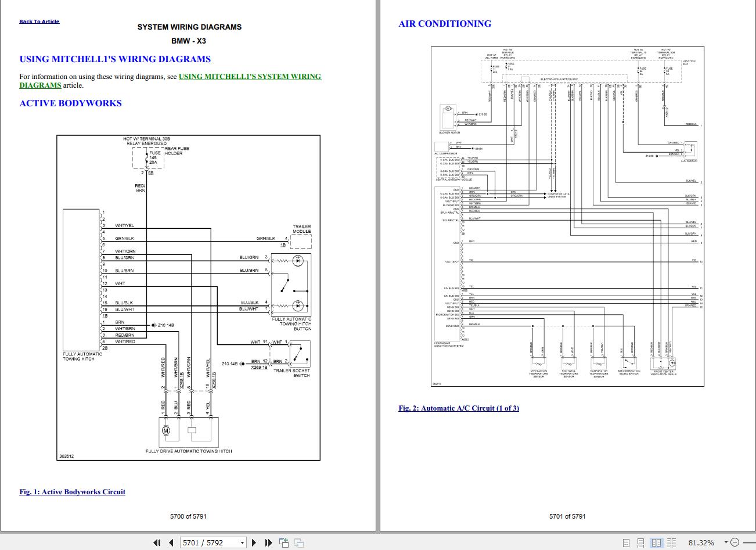Click Fig. 2: Automatic A/C Circuit link
Screen dimensions: 756x550
[x=459, y=408]
